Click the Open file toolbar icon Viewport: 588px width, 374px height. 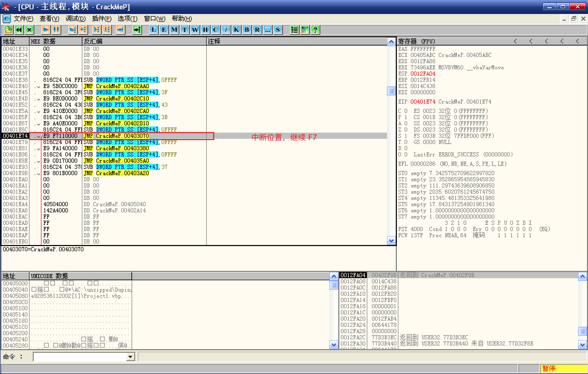[x=8, y=30]
